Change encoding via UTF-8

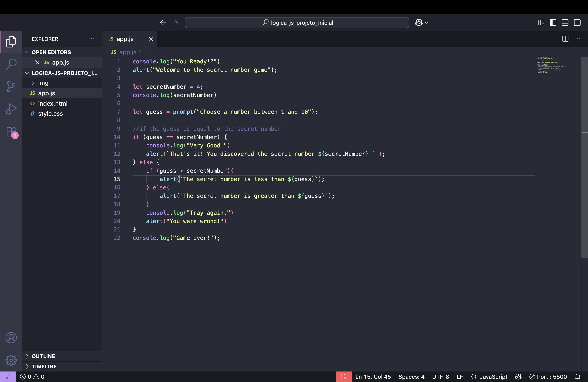(x=440, y=377)
